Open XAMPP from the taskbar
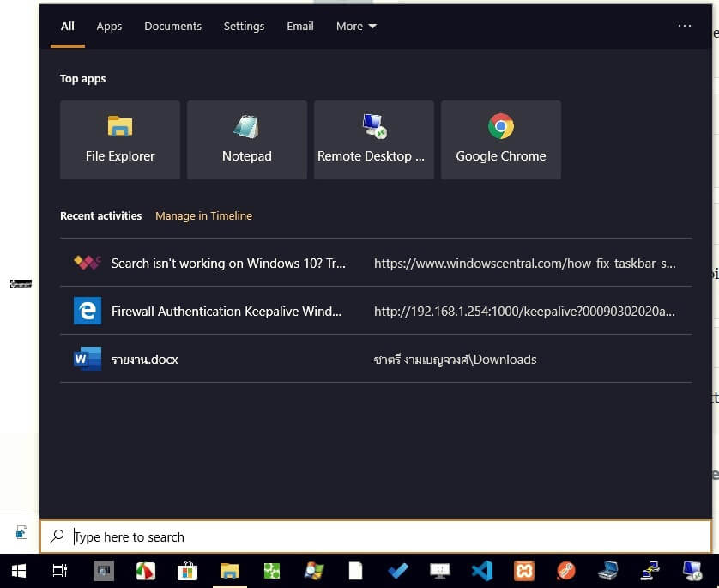The height and width of the screenshot is (588, 719). click(x=524, y=571)
